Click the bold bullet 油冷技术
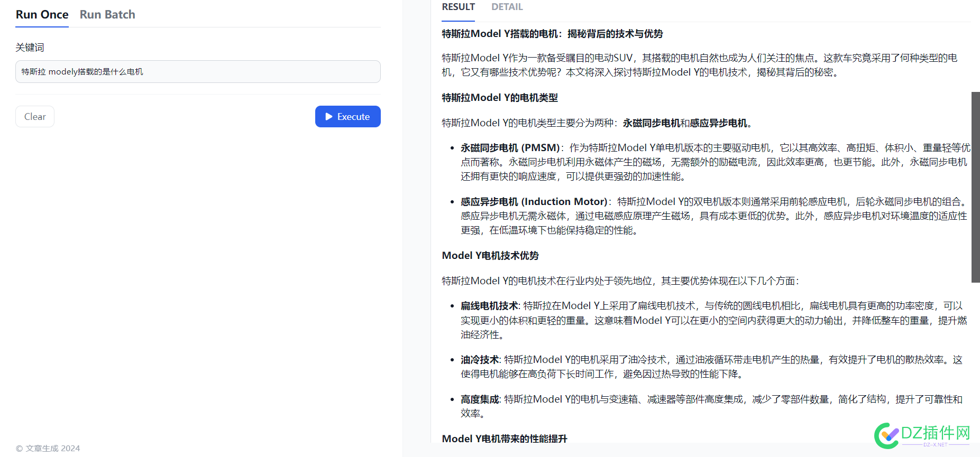This screenshot has width=980, height=457. (x=480, y=360)
